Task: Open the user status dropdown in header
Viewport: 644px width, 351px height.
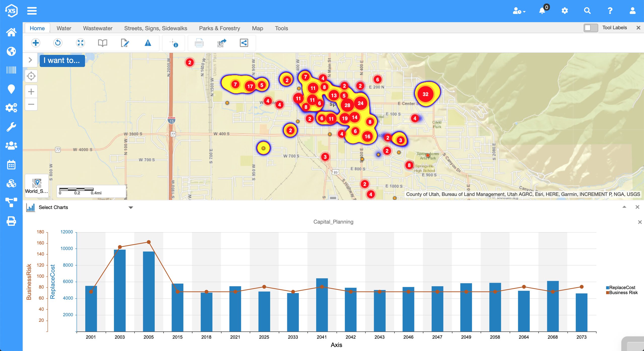Action: [x=519, y=11]
